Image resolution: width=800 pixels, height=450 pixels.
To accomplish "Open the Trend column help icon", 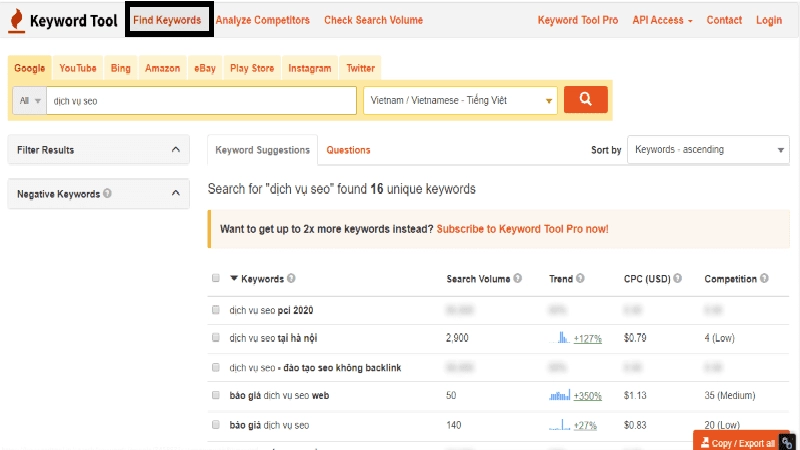I will [x=580, y=278].
